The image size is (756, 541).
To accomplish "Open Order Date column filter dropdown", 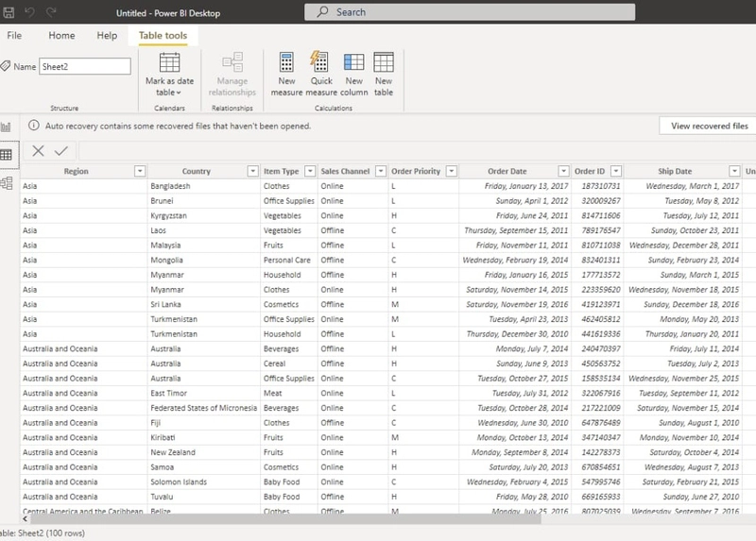I will pos(563,171).
